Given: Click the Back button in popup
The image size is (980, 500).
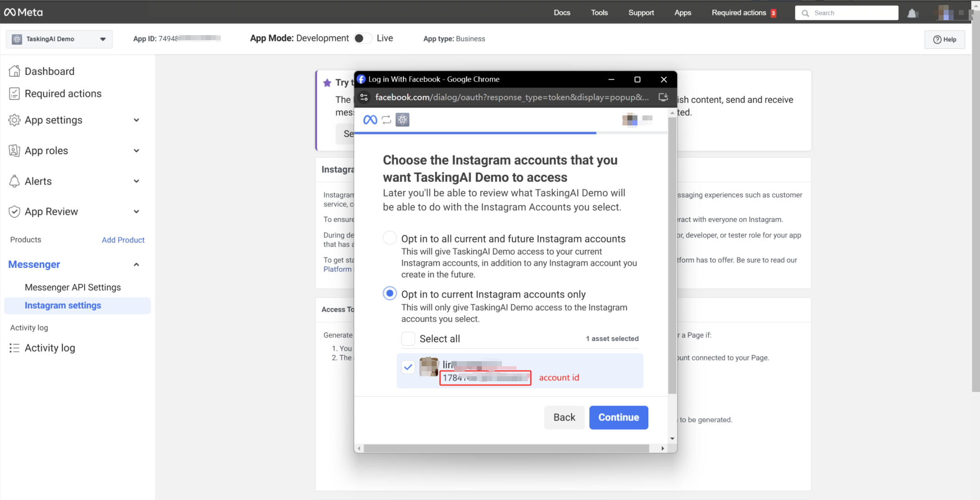Looking at the screenshot, I should 564,417.
